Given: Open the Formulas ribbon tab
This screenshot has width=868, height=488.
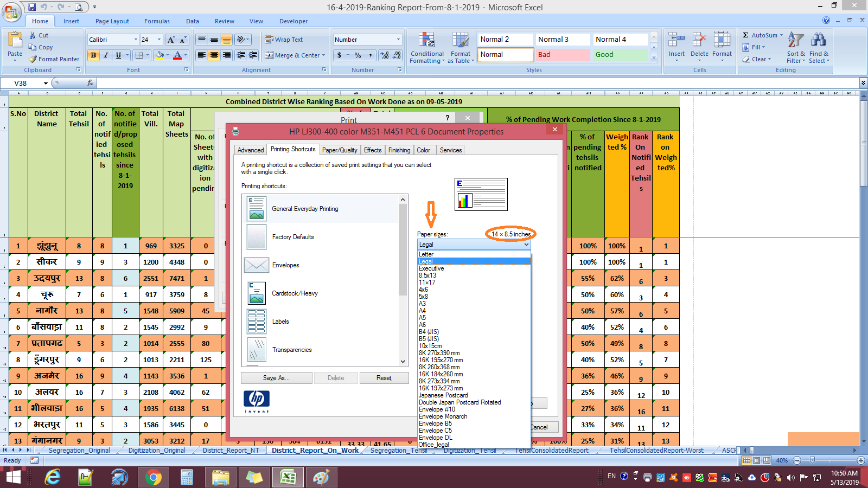Looking at the screenshot, I should 157,21.
